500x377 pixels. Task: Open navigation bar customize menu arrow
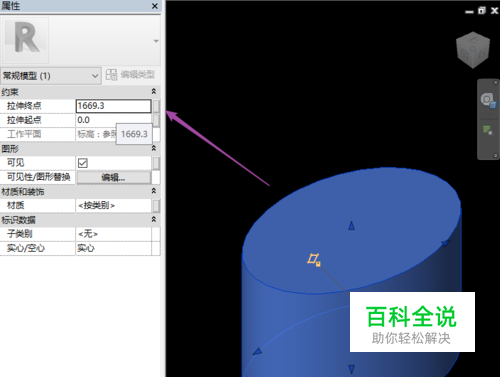click(495, 156)
